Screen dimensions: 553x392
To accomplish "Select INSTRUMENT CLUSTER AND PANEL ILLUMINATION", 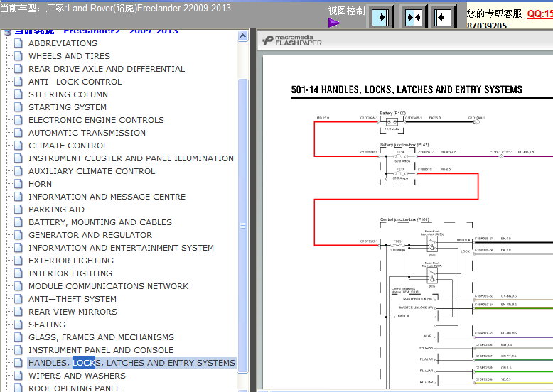I will (x=131, y=158).
